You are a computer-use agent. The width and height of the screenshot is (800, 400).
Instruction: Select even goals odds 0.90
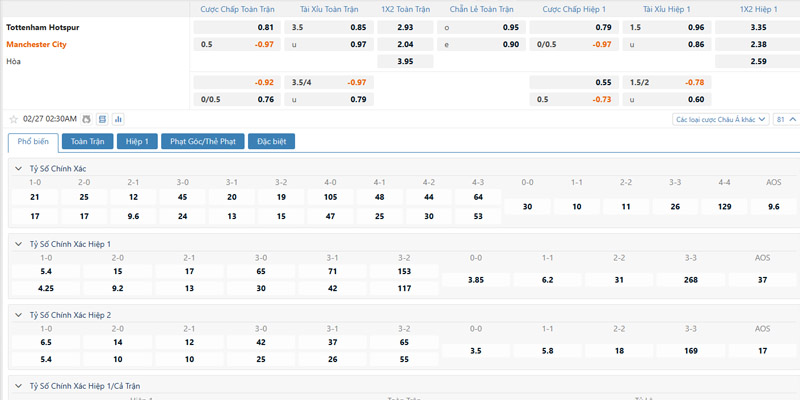481,44
